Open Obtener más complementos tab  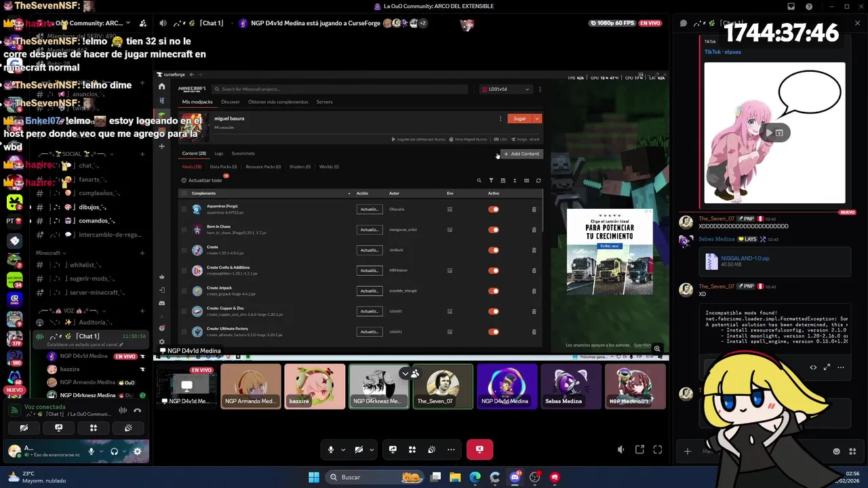tap(278, 102)
